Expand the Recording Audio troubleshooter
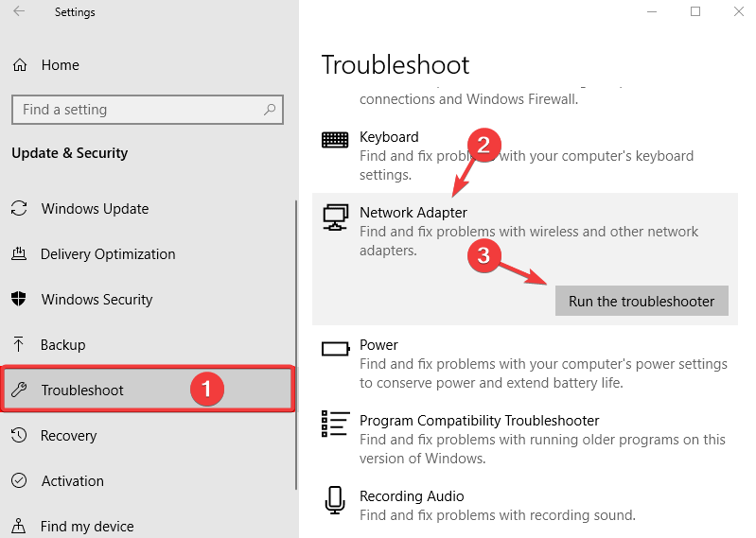The height and width of the screenshot is (538, 756). pos(525,505)
